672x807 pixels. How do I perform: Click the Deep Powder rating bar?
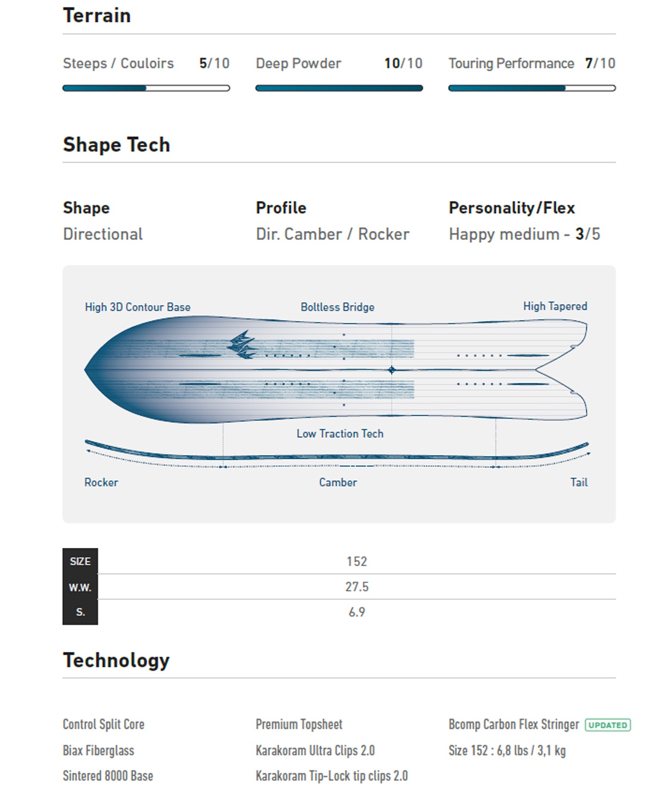(339, 88)
